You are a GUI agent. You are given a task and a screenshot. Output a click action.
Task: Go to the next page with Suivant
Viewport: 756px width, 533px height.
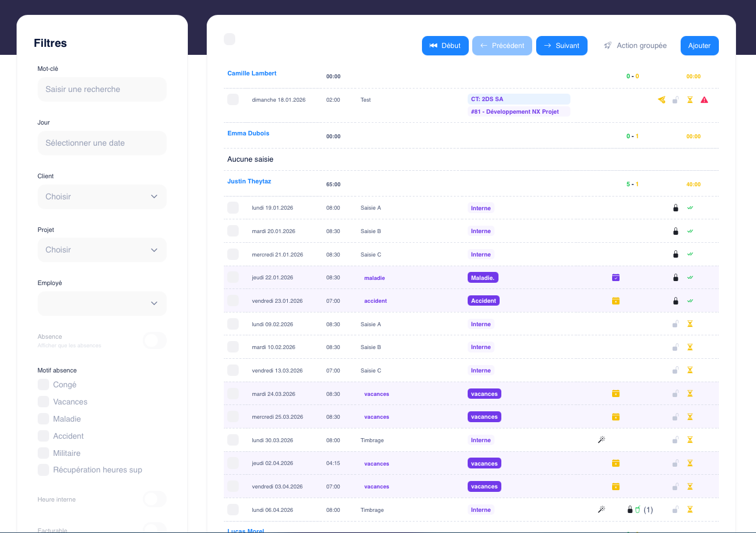[x=561, y=46]
